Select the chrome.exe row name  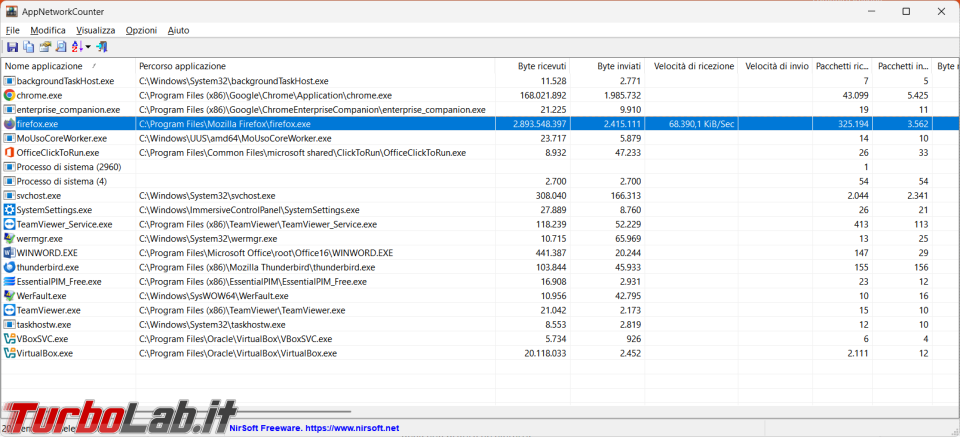pos(39,95)
